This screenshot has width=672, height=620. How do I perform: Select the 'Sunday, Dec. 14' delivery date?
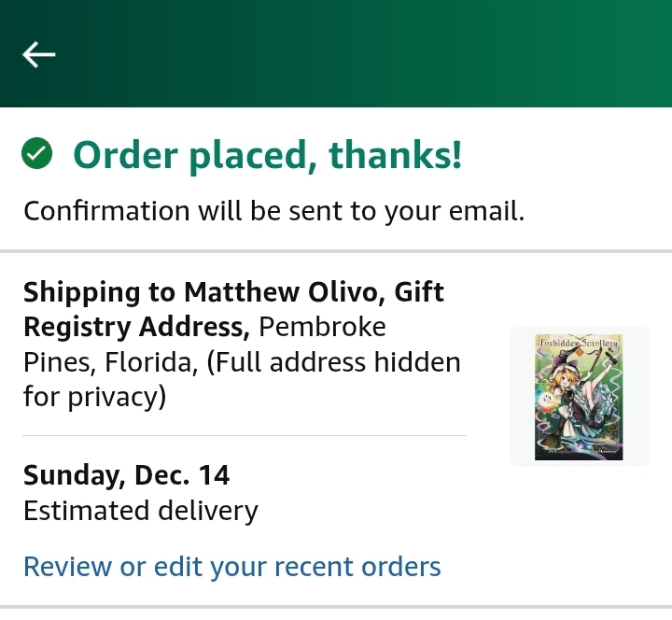pyautogui.click(x=126, y=475)
